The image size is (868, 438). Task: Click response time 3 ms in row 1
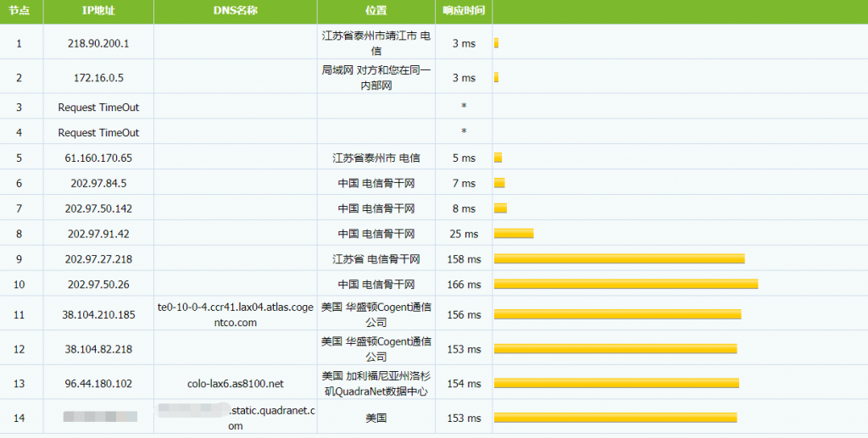pyautogui.click(x=464, y=43)
